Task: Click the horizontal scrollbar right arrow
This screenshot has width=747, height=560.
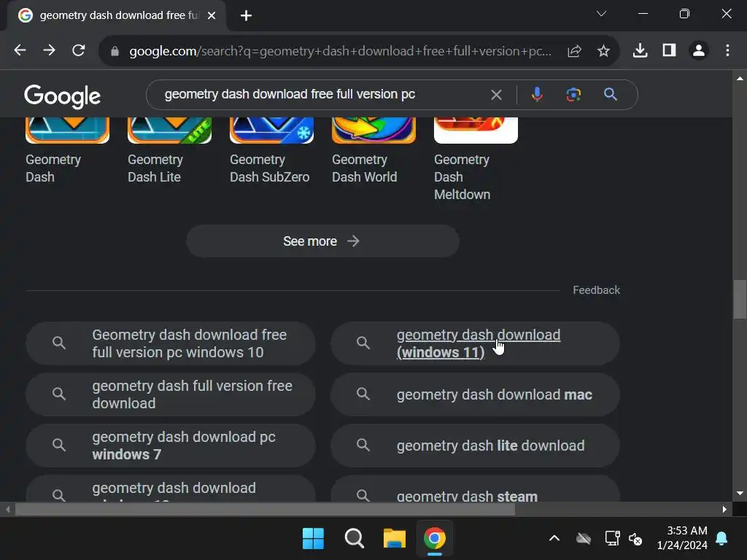Action: point(724,509)
